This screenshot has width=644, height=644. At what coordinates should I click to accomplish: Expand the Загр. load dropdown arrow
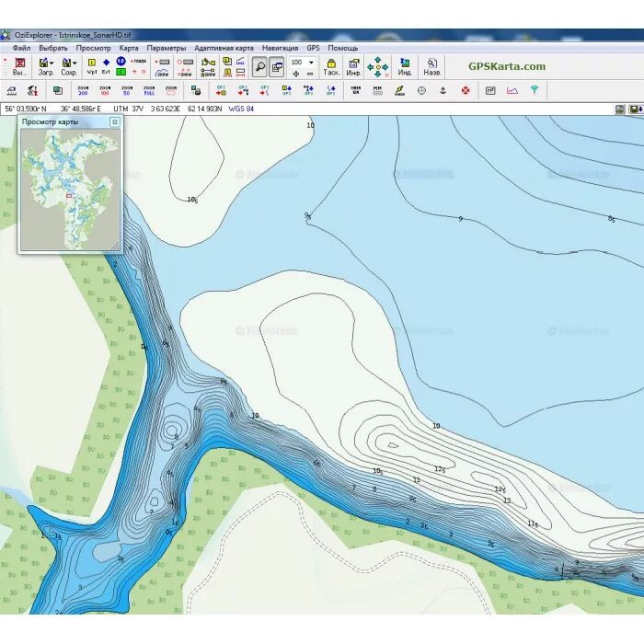tap(52, 63)
